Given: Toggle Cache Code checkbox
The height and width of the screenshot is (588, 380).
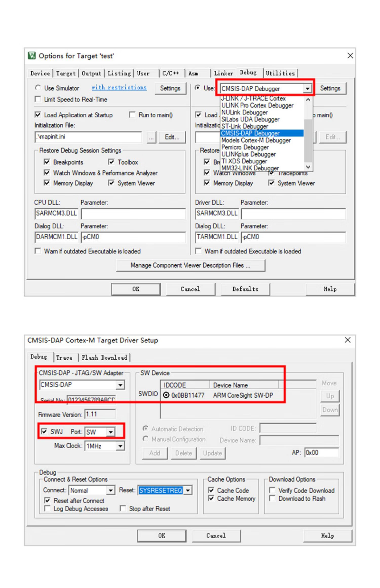Looking at the screenshot, I should [x=211, y=490].
